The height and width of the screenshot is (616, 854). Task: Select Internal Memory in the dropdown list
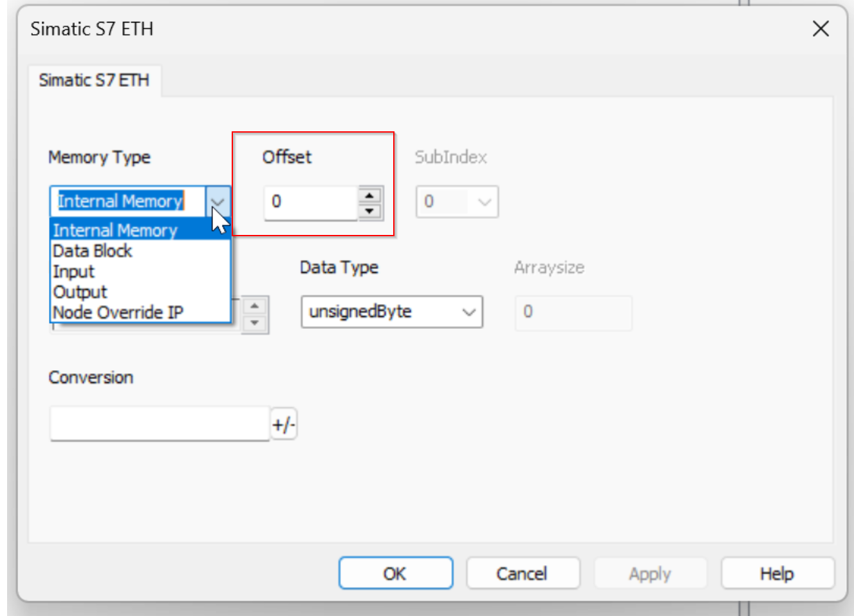click(x=140, y=230)
